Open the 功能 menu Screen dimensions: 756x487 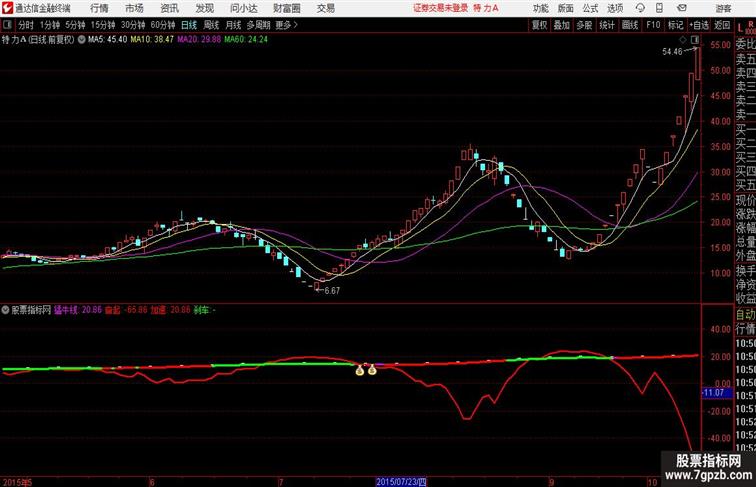[541, 8]
